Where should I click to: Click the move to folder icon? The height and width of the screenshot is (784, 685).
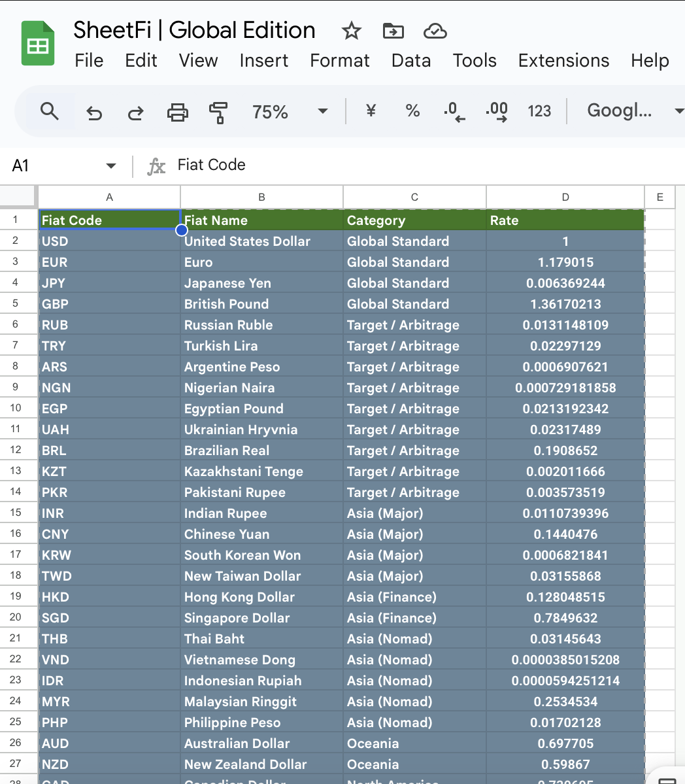tap(393, 31)
